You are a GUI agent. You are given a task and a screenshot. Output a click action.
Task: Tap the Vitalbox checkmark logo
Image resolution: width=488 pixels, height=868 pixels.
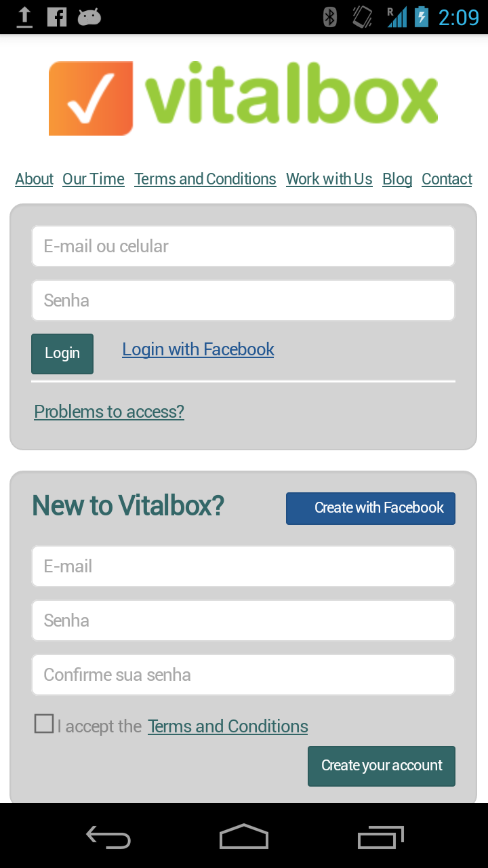[x=91, y=98]
